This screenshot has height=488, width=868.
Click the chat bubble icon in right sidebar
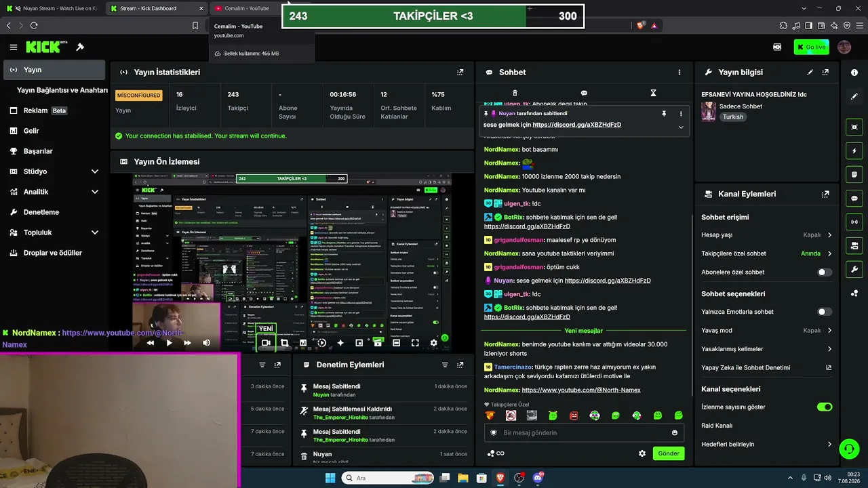[854, 198]
